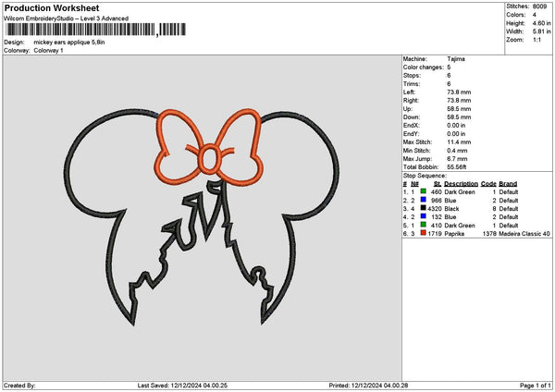Click the Page 1 of 1 label

pyautogui.click(x=536, y=386)
